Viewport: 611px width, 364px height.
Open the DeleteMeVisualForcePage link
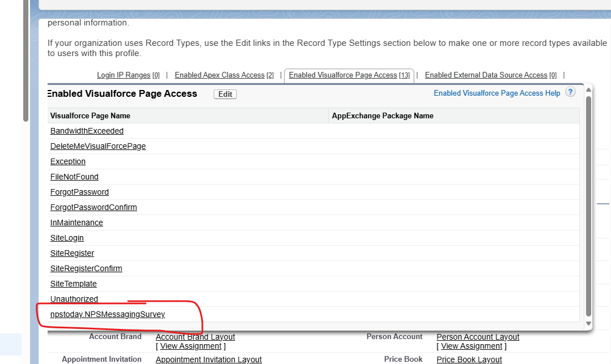pyautogui.click(x=97, y=146)
